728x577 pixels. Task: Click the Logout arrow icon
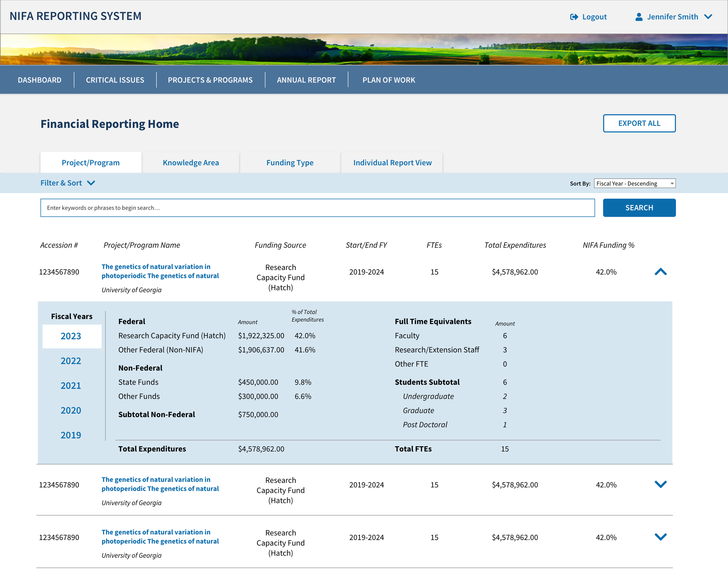point(574,17)
